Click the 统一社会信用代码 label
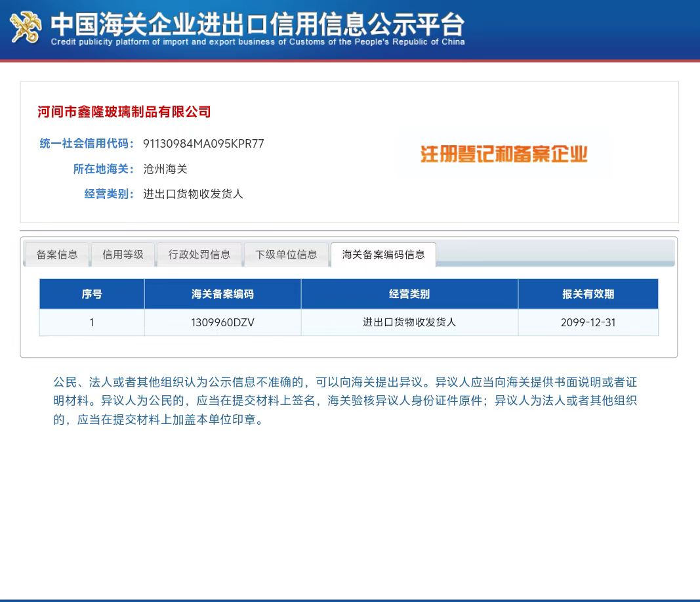 (x=87, y=143)
